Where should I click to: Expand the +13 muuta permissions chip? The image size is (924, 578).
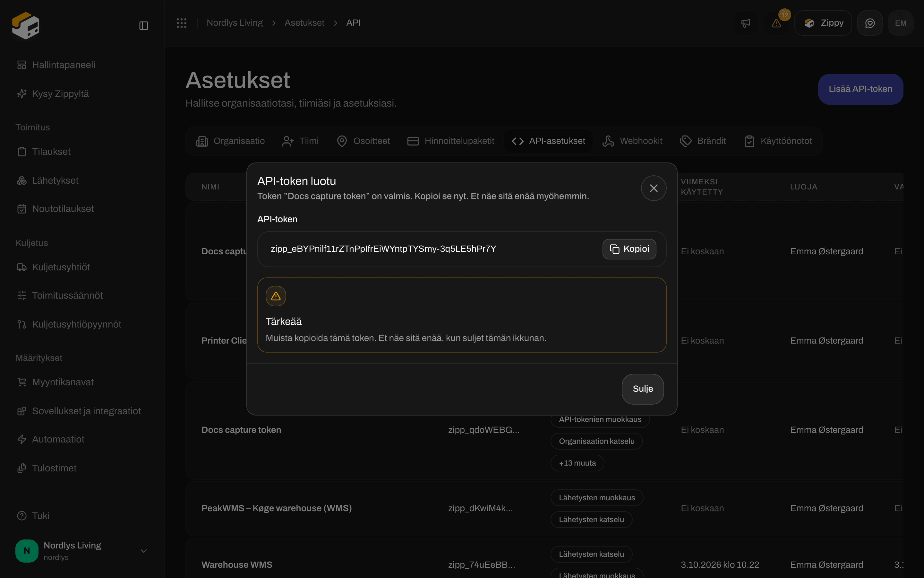(577, 463)
